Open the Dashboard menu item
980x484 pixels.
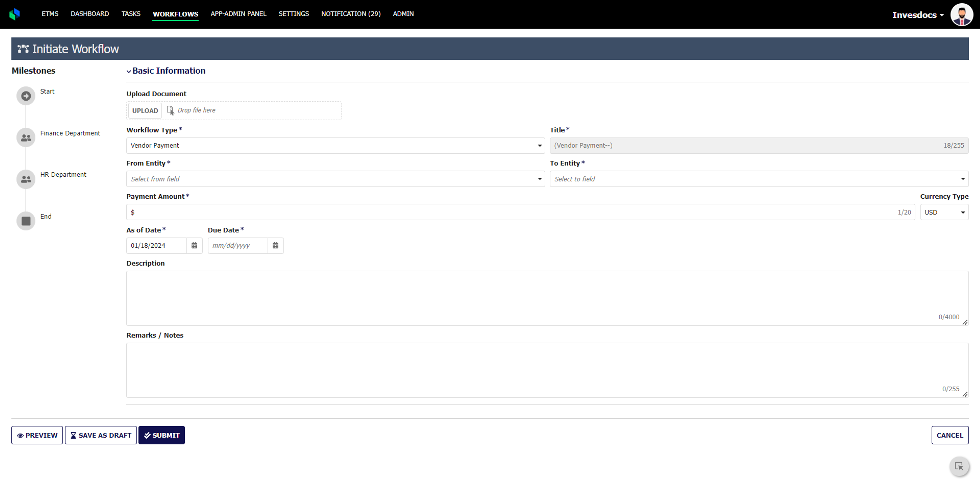[90, 14]
